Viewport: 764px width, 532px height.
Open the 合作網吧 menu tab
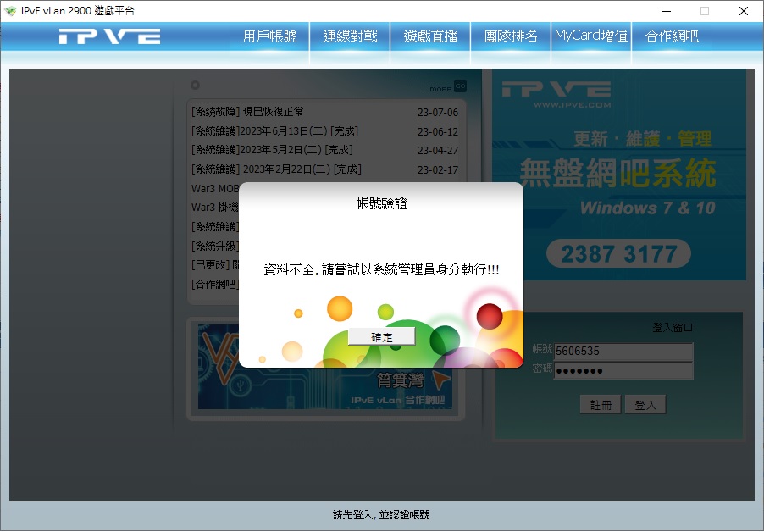pyautogui.click(x=672, y=36)
